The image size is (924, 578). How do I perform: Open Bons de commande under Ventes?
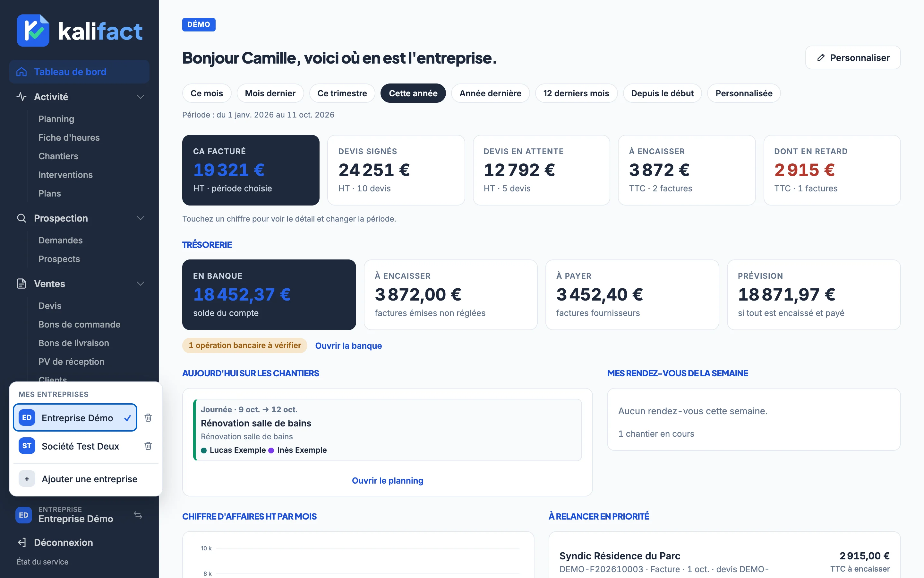click(x=80, y=325)
